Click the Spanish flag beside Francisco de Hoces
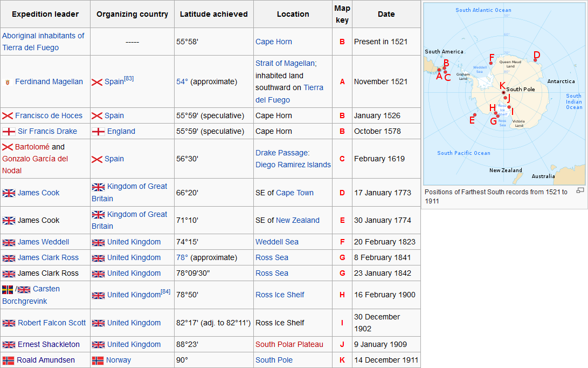The width and height of the screenshot is (588, 368). click(8, 116)
